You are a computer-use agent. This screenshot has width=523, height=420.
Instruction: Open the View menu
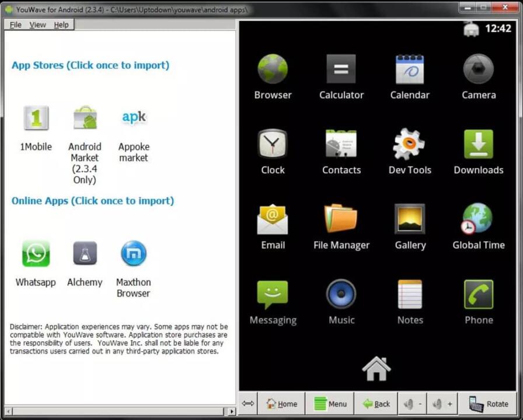tap(37, 24)
